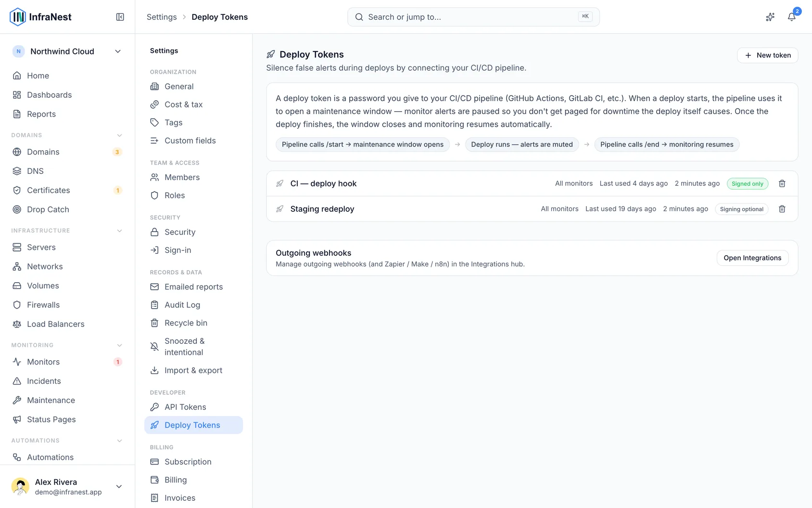
Task: Delete the Staging redeploy token
Action: coord(782,209)
